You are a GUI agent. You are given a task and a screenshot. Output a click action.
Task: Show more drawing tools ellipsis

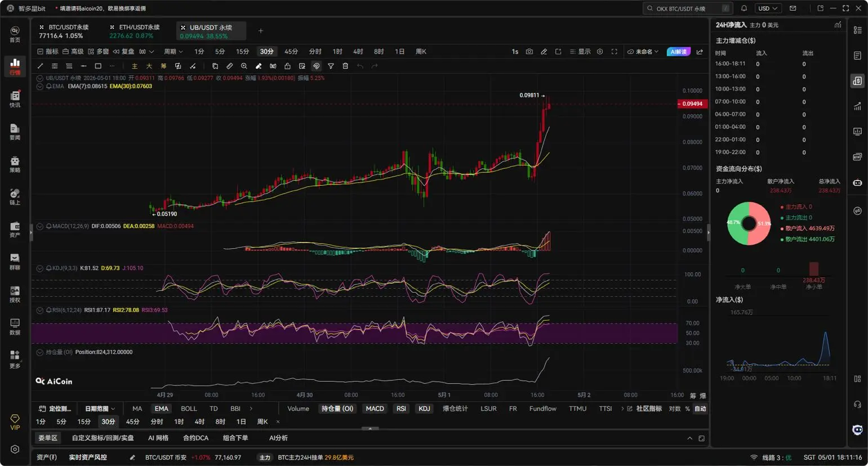[x=112, y=66]
